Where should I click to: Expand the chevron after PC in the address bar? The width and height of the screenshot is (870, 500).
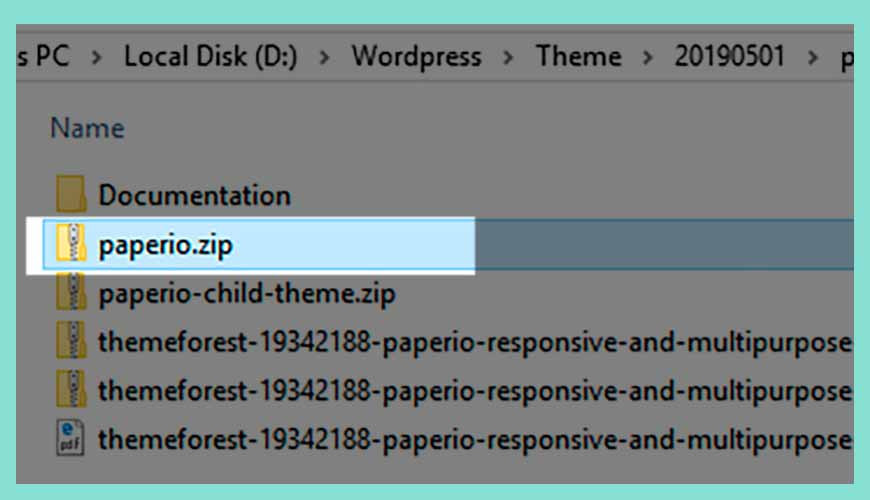(97, 57)
